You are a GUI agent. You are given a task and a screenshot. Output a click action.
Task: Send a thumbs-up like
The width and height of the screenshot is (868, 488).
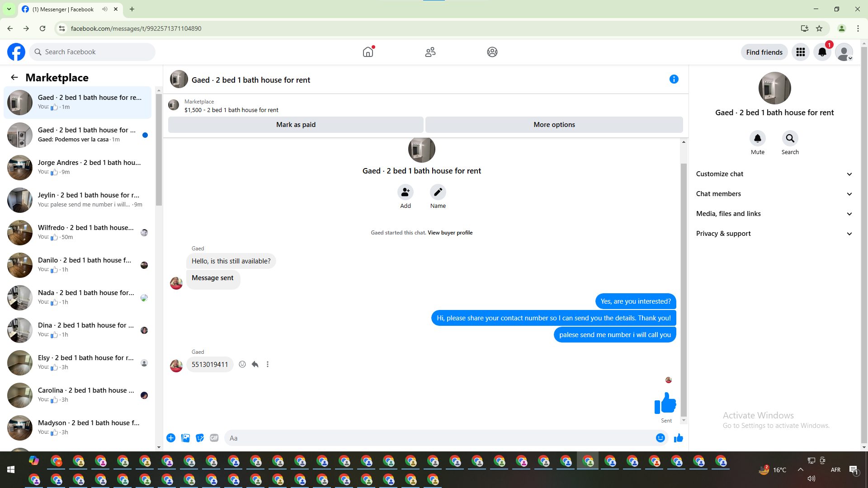[678, 438]
